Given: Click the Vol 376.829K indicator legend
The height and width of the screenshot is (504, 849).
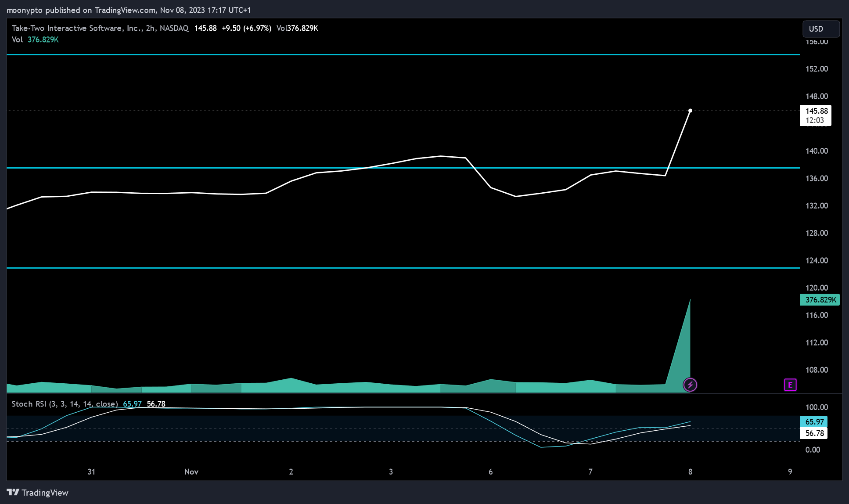Looking at the screenshot, I should click(x=35, y=40).
